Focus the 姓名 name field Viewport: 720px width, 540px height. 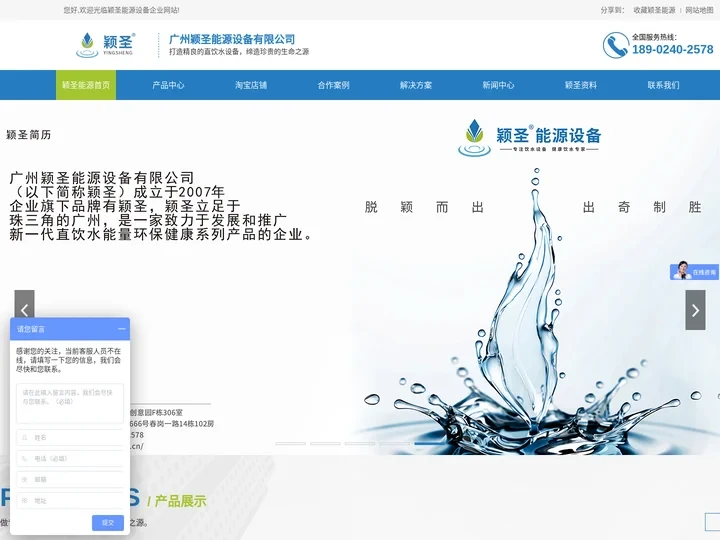click(70, 438)
